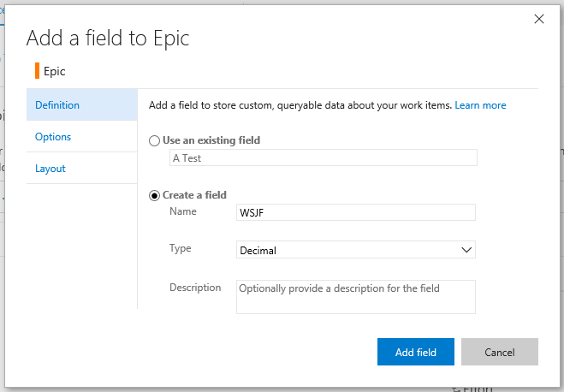Select the Use an existing field radio

pyautogui.click(x=154, y=140)
